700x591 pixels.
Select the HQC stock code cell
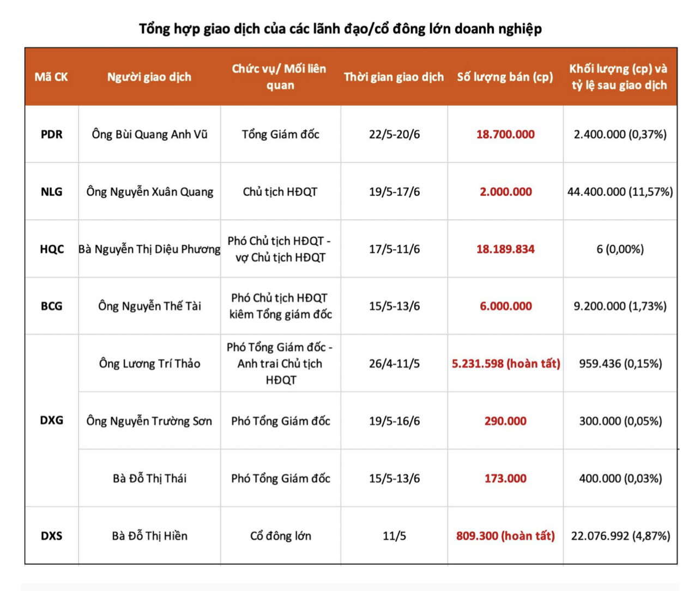pos(52,249)
